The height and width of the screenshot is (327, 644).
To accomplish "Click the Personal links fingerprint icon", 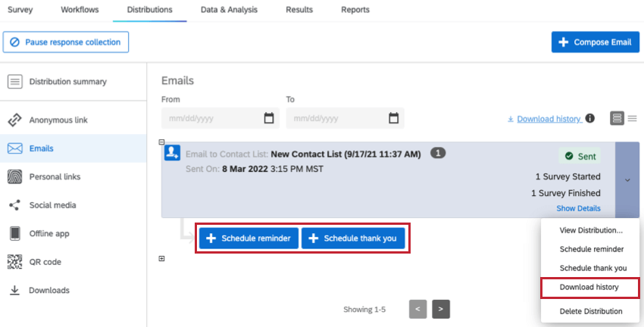I will 14,177.
